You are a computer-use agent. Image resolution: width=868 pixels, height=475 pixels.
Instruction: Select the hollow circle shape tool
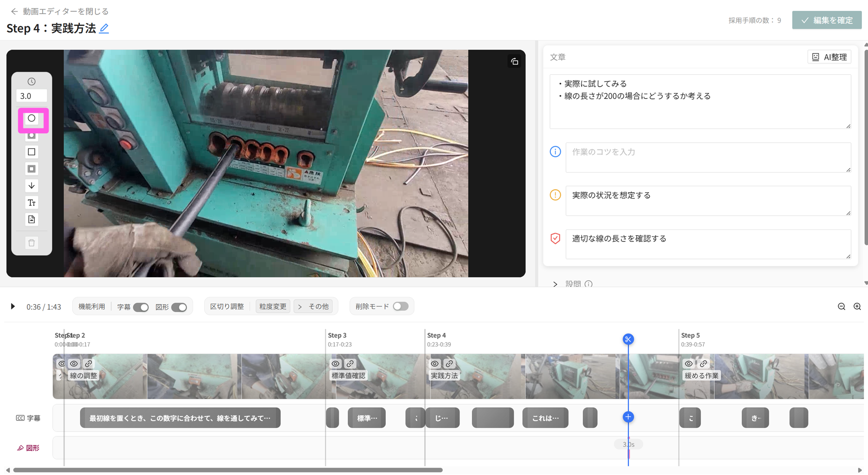click(x=32, y=118)
